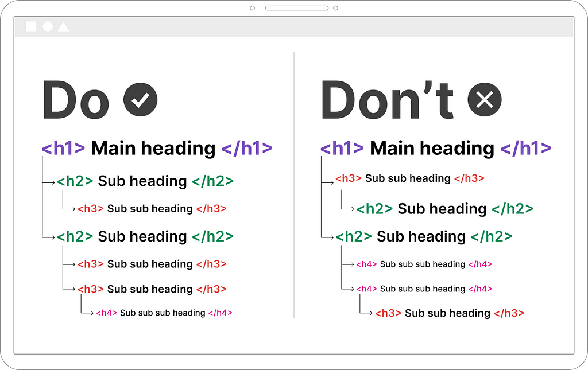Image resolution: width=588 pixels, height=370 pixels.
Task: Click closing </h2> tag nested under h3 in Don't column
Action: pyautogui.click(x=512, y=209)
